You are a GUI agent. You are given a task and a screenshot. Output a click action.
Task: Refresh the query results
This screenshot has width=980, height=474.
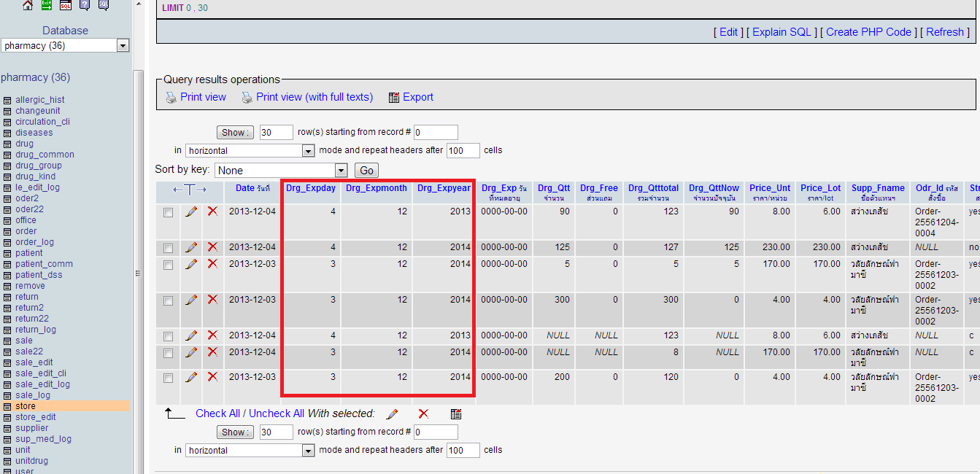pos(945,32)
